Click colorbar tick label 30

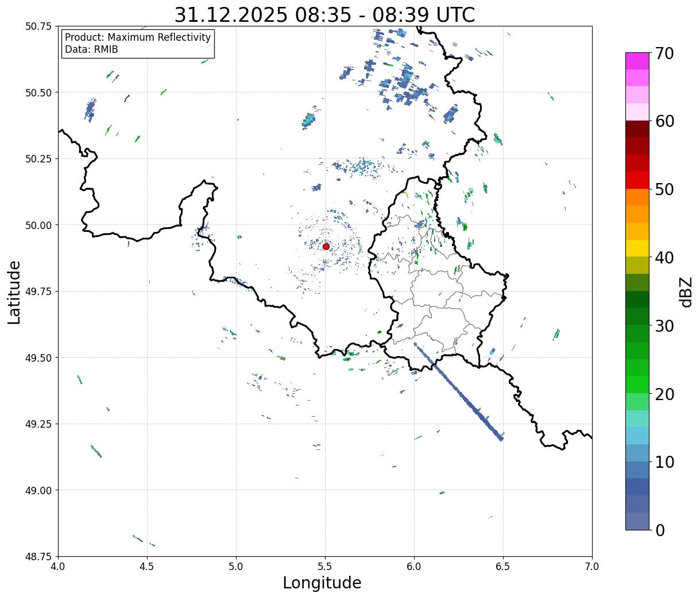point(664,325)
